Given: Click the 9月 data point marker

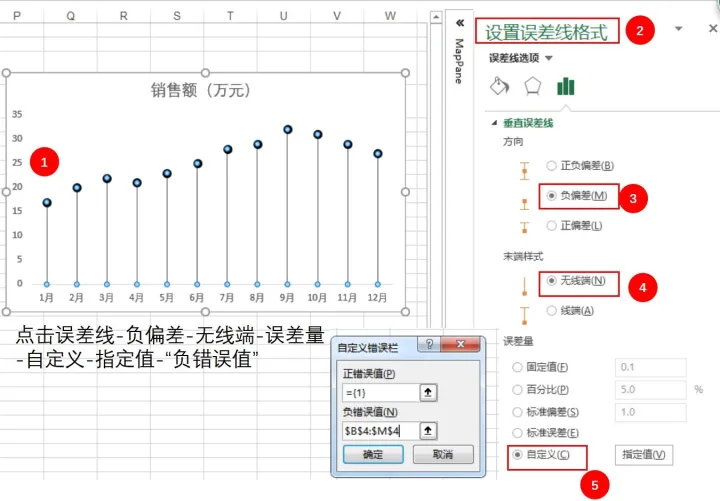Looking at the screenshot, I should point(287,129).
